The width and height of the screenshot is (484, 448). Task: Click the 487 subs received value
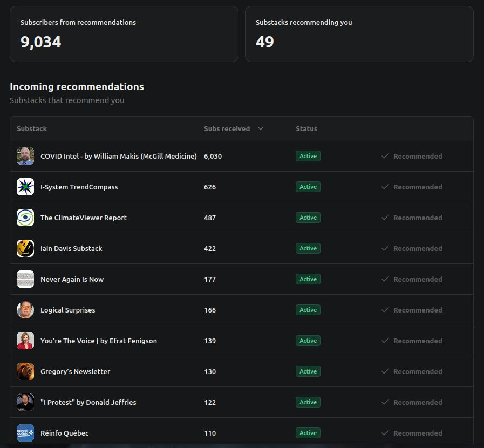[210, 218]
